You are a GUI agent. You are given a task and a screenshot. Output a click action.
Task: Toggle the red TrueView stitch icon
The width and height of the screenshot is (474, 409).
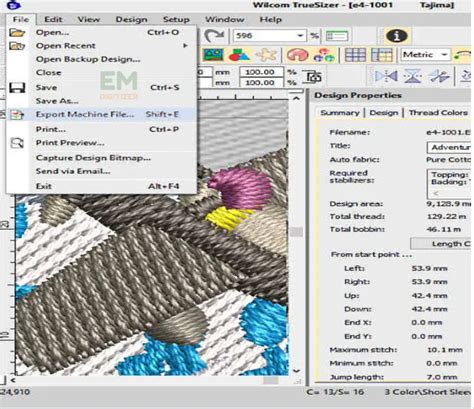click(x=298, y=55)
